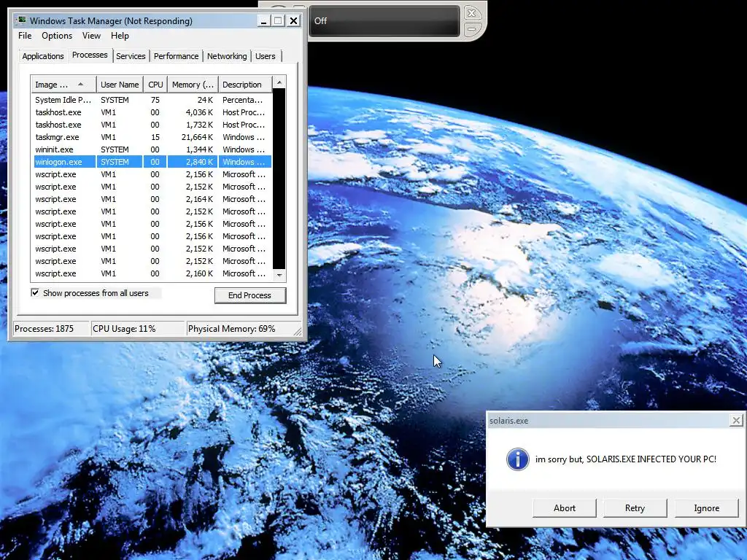Click the Off display field in gadget
This screenshot has width=747, height=560.
(x=384, y=21)
